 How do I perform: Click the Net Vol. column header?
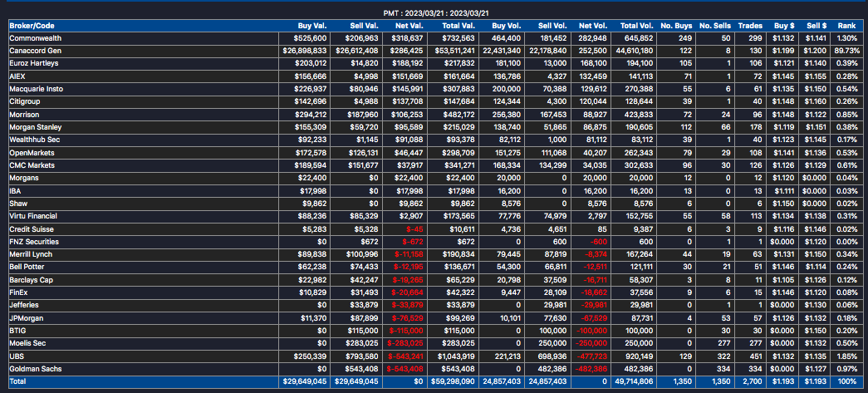pos(593,26)
